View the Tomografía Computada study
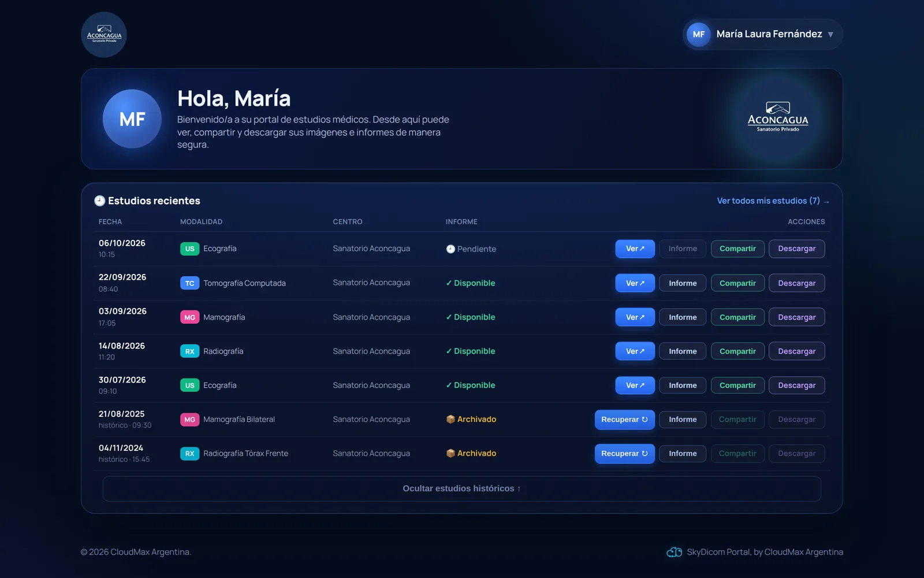The height and width of the screenshot is (578, 924). click(635, 283)
